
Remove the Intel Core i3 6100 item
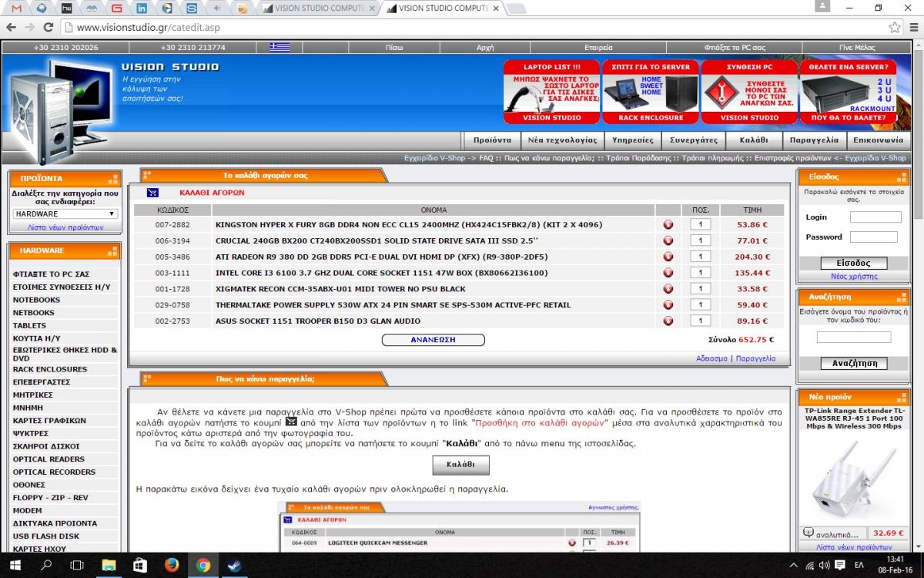click(668, 273)
